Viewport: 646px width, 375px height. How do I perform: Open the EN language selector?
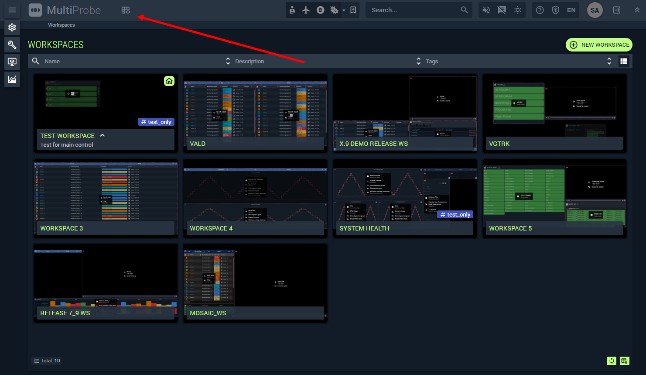[571, 10]
